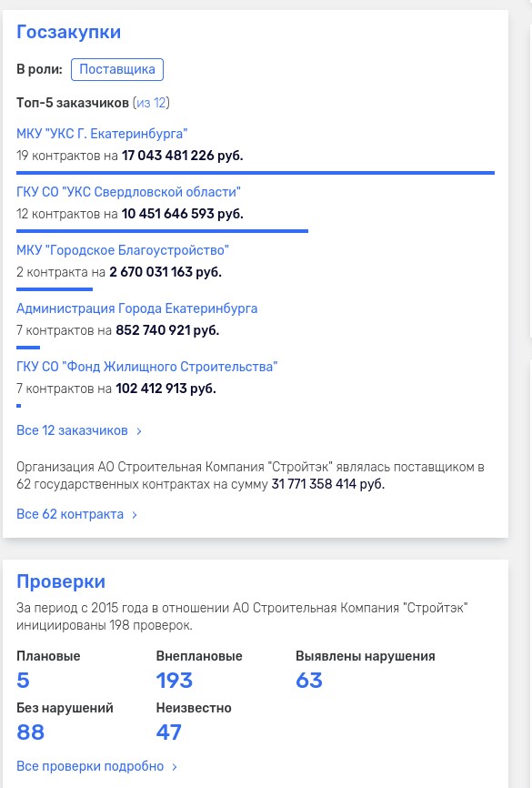Click the bar under УКС Г. Екатеринбурга
The image size is (532, 788).
pyautogui.click(x=256, y=173)
